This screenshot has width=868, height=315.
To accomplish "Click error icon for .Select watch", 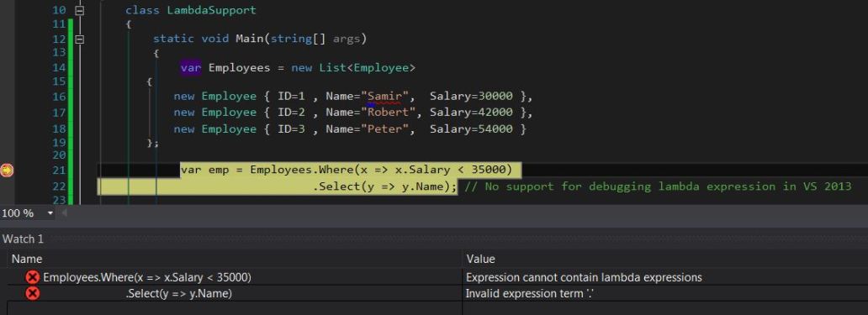I will (x=33, y=293).
